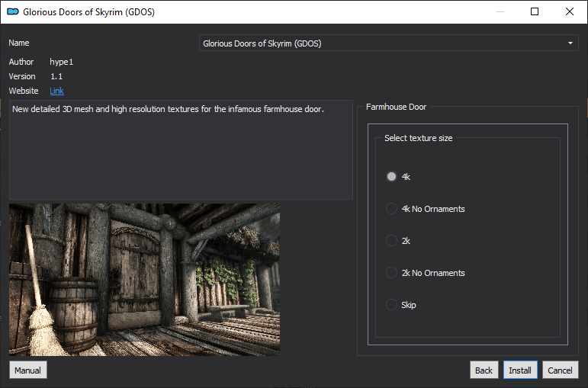Click the 'Select texture size' group label
This screenshot has height=388, width=588.
[x=419, y=138]
